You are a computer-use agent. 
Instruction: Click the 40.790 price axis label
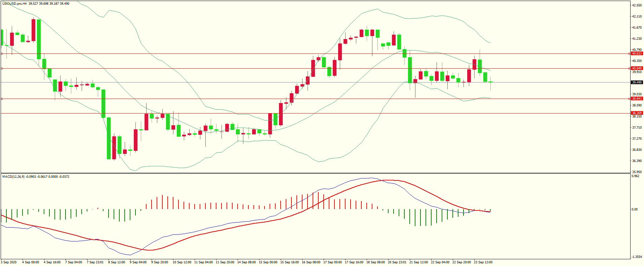pos(637,50)
